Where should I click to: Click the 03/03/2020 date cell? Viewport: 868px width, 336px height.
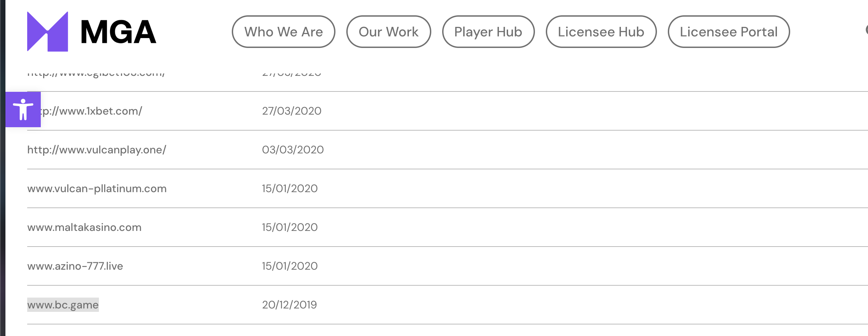293,150
